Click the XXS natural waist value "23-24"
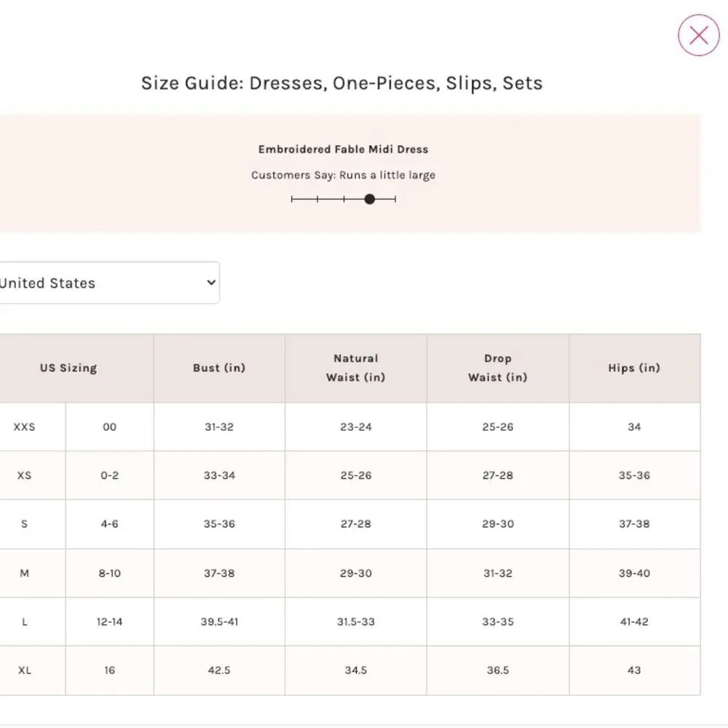The image size is (728, 728). [356, 427]
